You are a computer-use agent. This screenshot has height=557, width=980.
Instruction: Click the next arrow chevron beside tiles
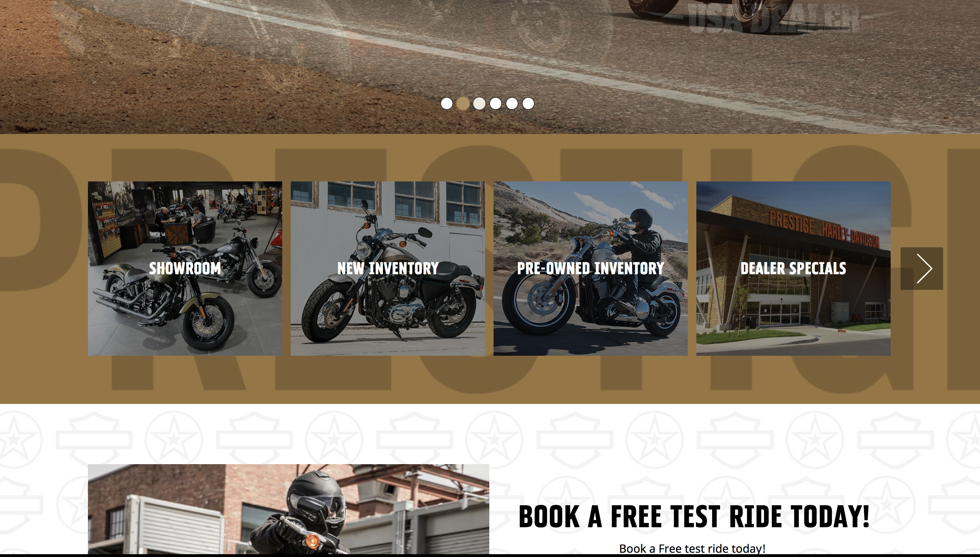pyautogui.click(x=921, y=269)
